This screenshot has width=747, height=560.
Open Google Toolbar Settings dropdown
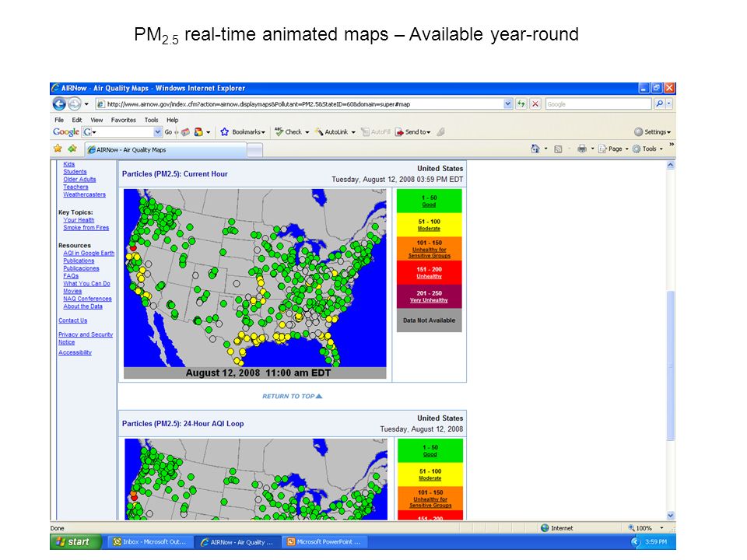[x=652, y=132]
